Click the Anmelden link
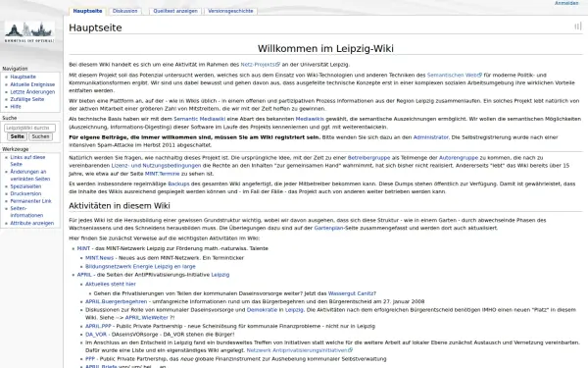This screenshot has height=368, width=588. click(566, 3)
